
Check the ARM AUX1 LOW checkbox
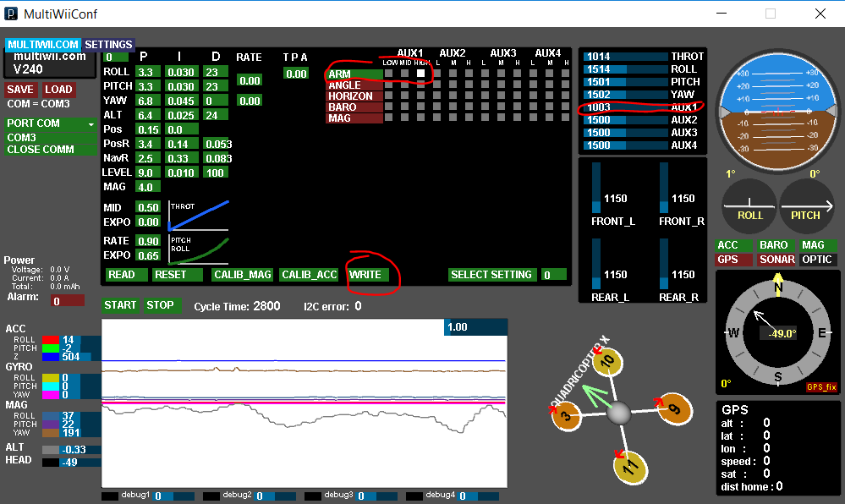pyautogui.click(x=388, y=74)
